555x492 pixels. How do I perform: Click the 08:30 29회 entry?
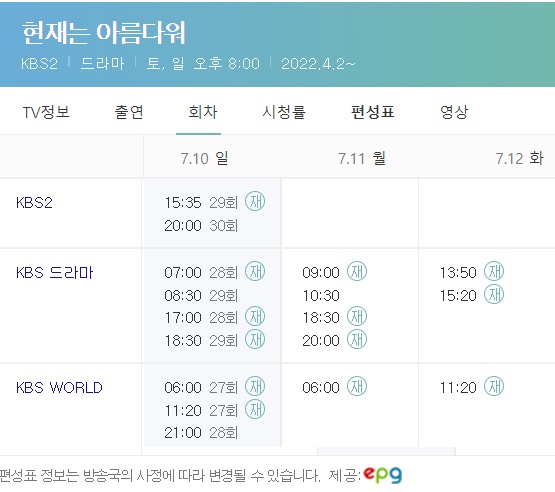[201, 296]
